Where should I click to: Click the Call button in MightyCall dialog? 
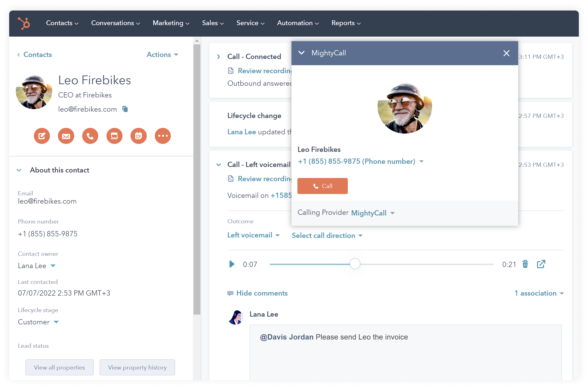[323, 186]
